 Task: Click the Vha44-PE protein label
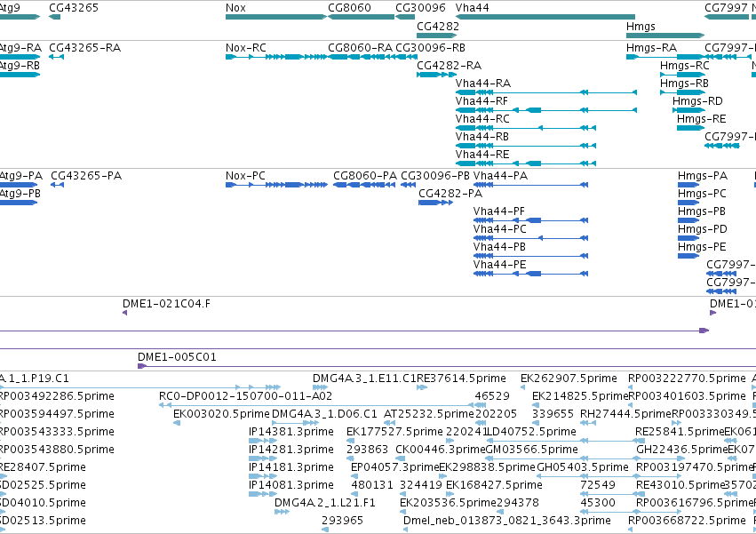pos(500,266)
